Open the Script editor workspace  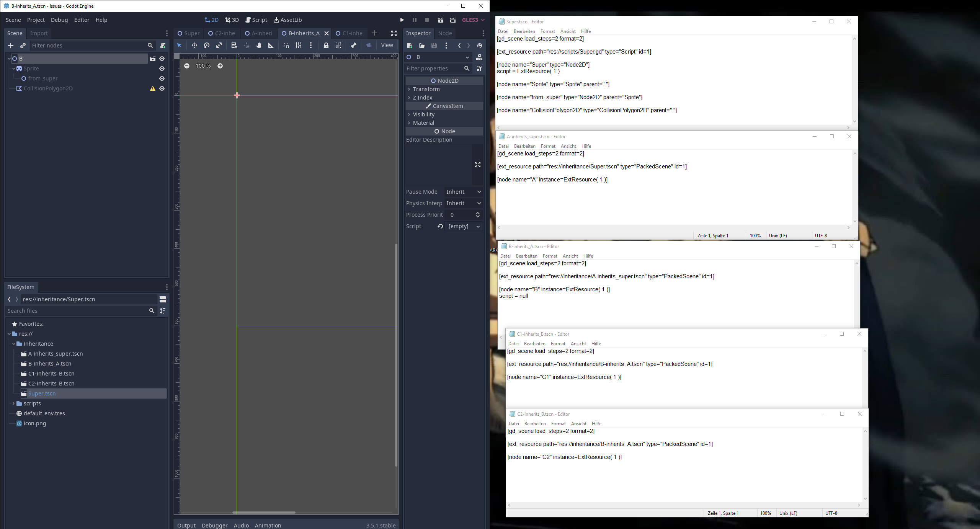(256, 20)
